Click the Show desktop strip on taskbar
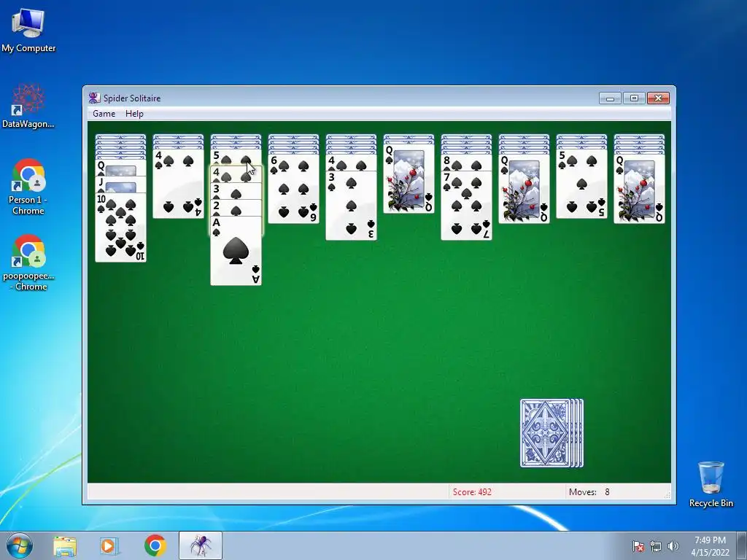Image resolution: width=747 pixels, height=560 pixels. coord(742,545)
